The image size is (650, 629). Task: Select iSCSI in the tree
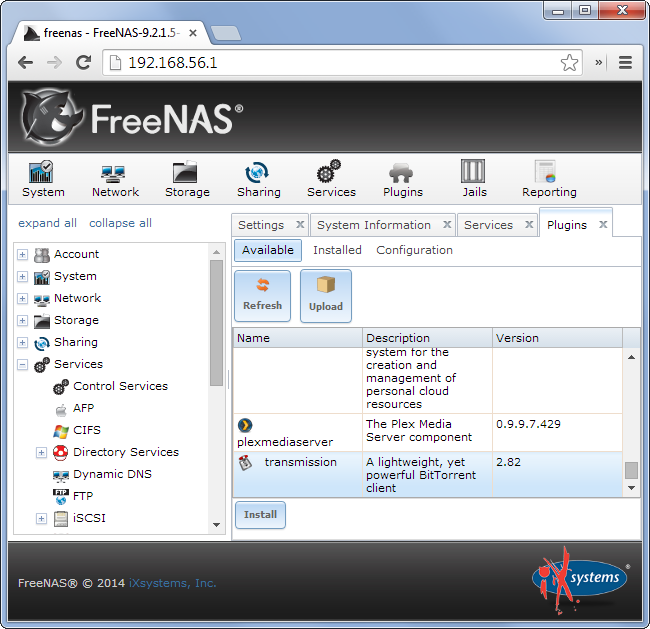pos(89,518)
